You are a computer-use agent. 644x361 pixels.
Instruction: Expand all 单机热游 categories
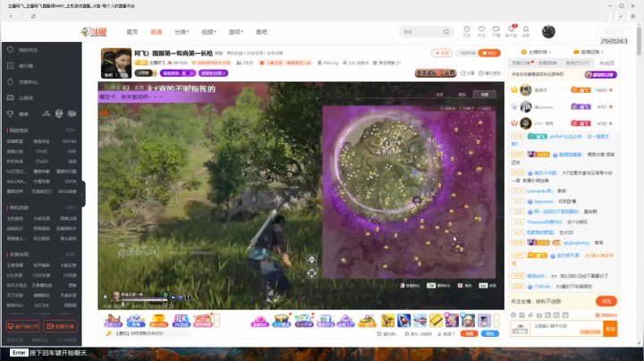[x=71, y=207]
